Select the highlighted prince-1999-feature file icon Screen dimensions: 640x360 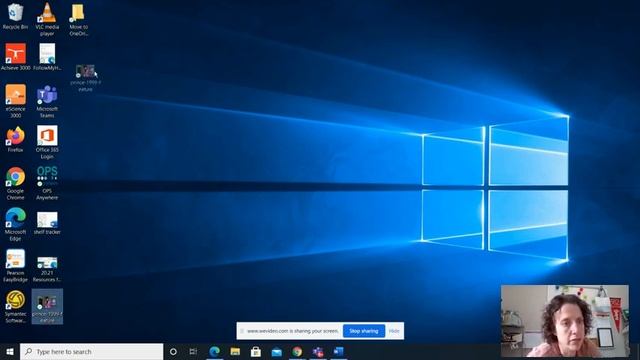pyautogui.click(x=47, y=307)
